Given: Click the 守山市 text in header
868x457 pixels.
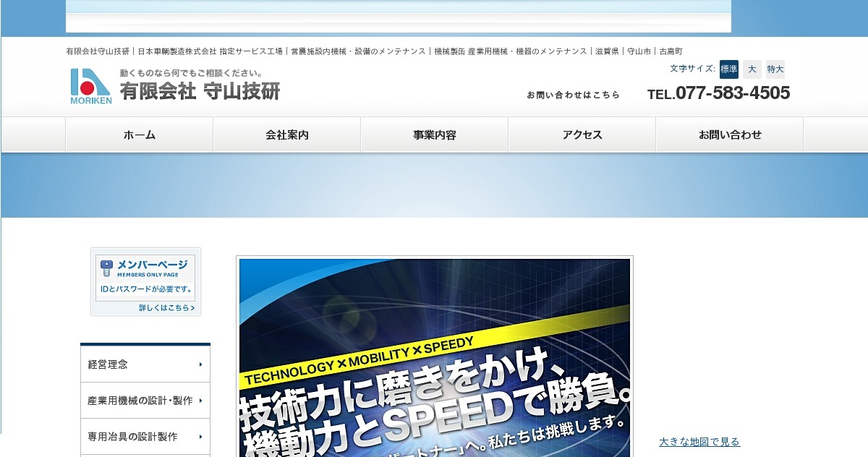Looking at the screenshot, I should (639, 51).
